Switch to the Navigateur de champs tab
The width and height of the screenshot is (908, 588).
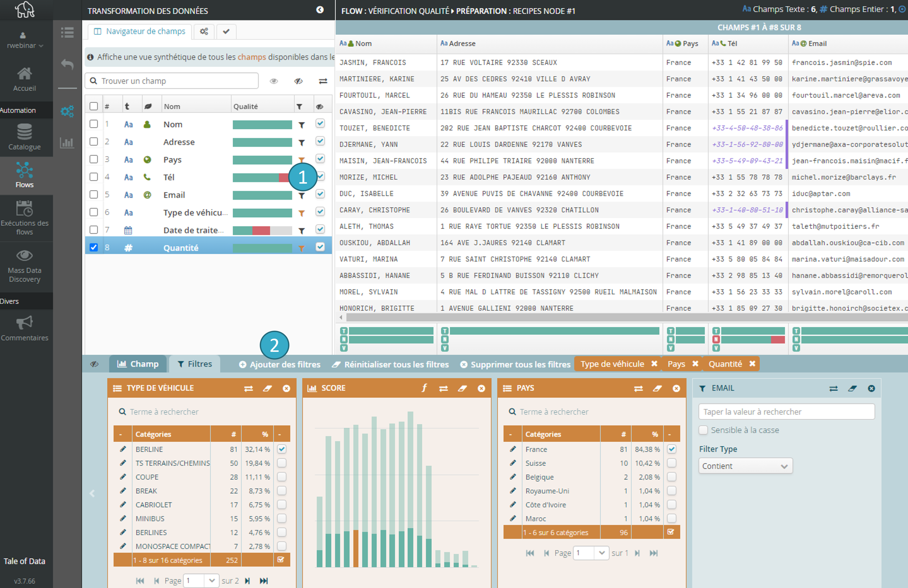pos(140,31)
